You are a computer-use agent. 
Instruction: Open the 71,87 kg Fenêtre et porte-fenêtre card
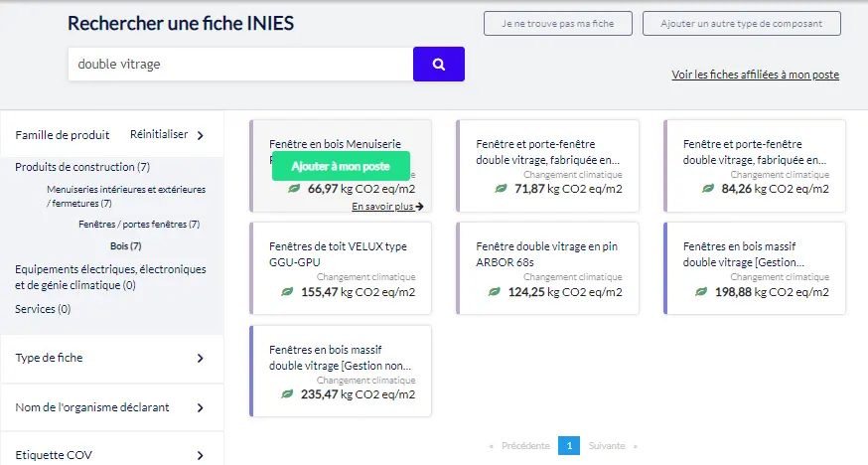(547, 166)
